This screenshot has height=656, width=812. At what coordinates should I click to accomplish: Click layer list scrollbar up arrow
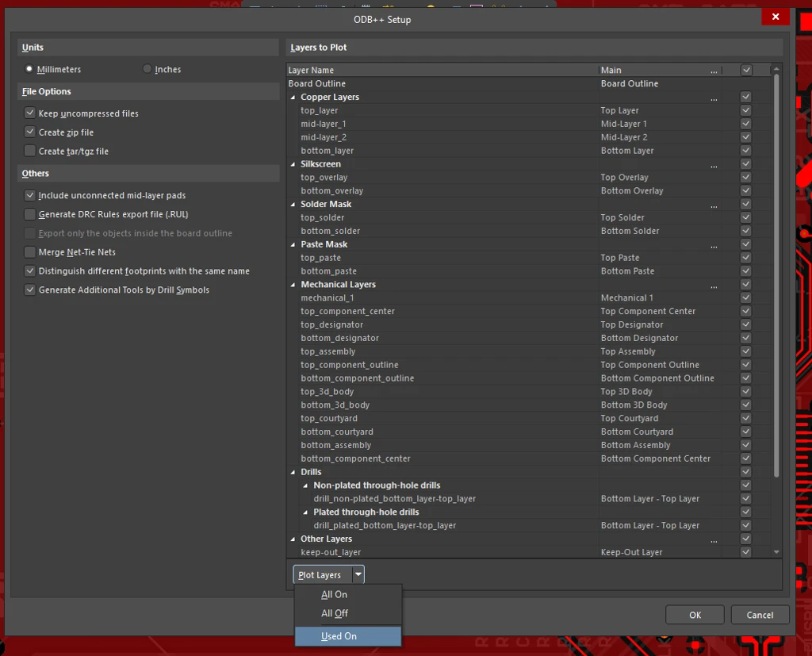(776, 69)
